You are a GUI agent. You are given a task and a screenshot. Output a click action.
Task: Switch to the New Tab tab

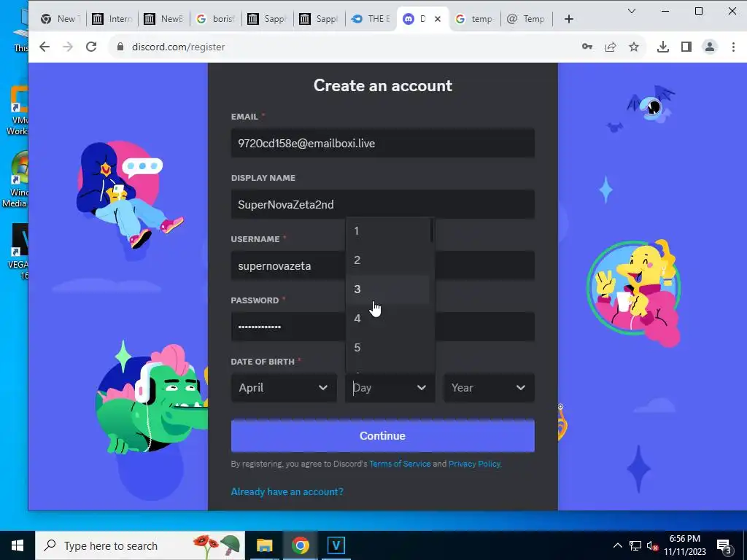(61, 19)
